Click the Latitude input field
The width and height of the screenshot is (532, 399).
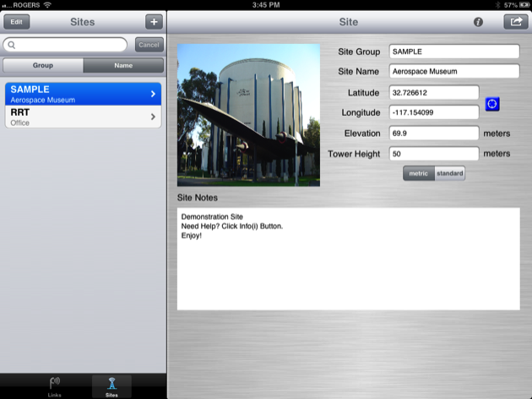(x=434, y=93)
